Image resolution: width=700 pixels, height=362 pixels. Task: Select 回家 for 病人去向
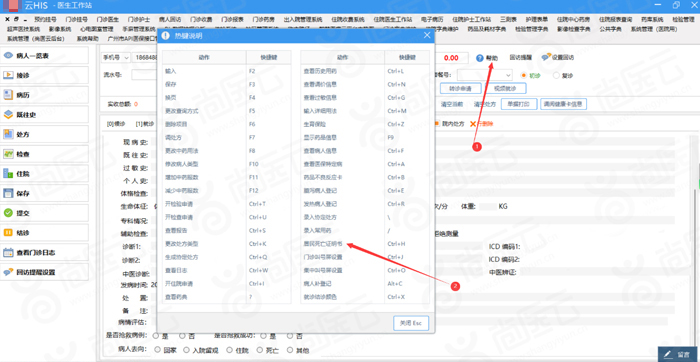coord(157,350)
